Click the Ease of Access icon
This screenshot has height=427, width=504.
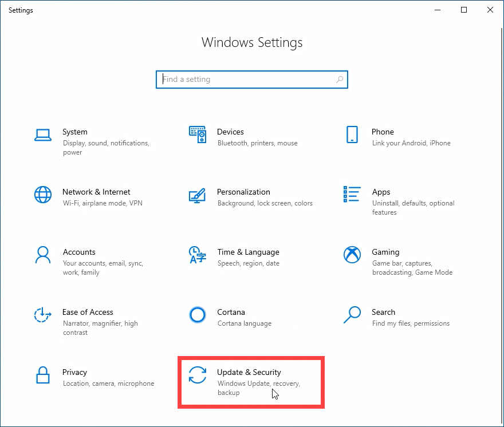pos(43,315)
